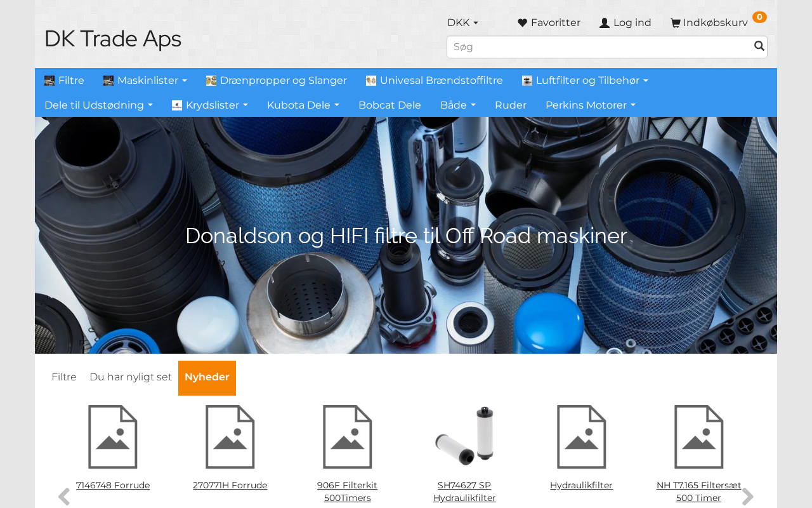Switch to the Filtre tab
Image resolution: width=812 pixels, height=508 pixels.
[x=64, y=377]
